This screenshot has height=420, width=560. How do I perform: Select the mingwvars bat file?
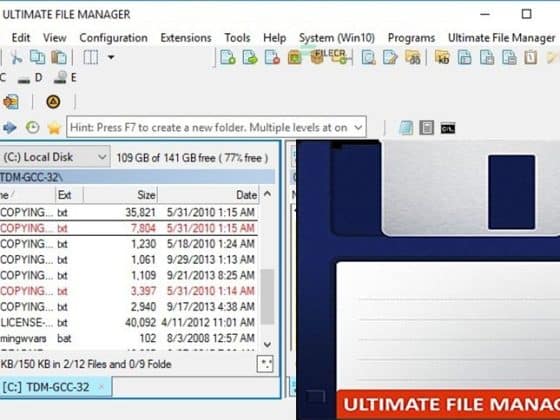129,338
